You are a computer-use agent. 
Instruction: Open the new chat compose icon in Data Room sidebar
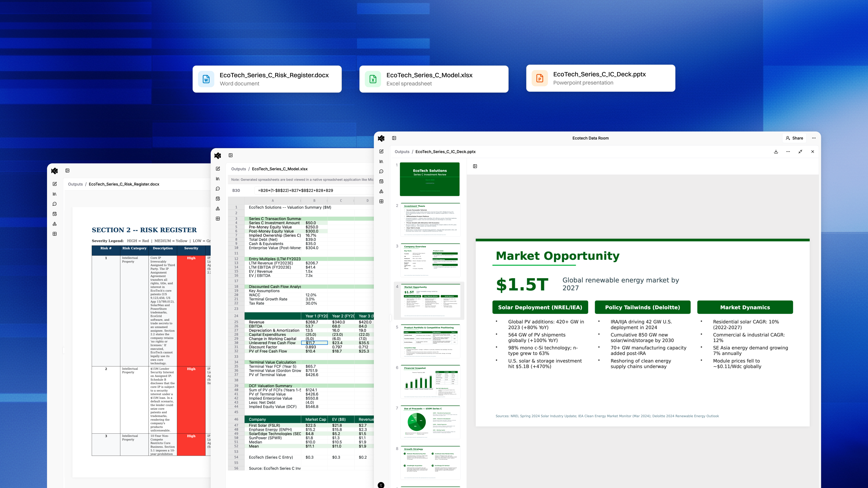click(381, 152)
